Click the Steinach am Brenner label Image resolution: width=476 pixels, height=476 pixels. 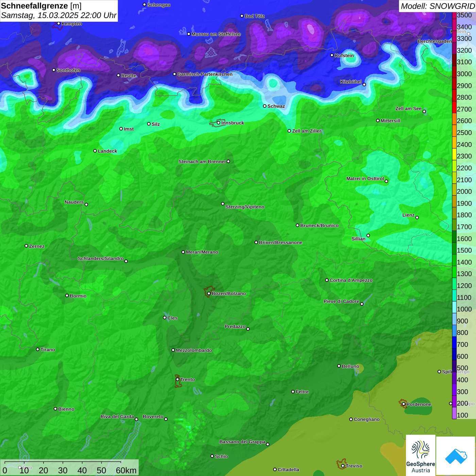(x=202, y=161)
